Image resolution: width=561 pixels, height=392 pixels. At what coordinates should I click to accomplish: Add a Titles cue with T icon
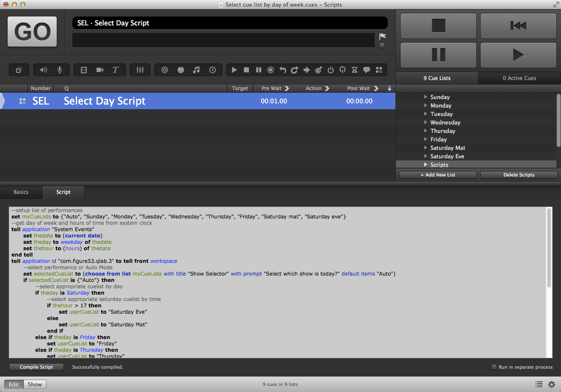[x=116, y=70]
